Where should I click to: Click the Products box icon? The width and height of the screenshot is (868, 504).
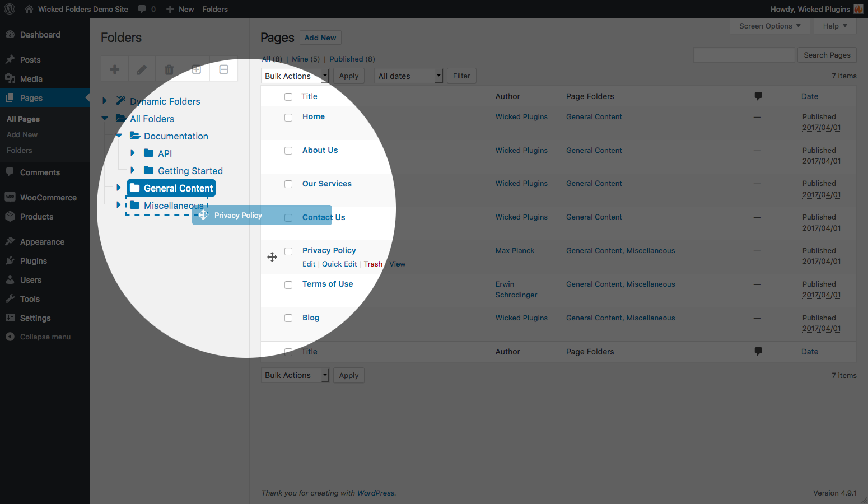(10, 216)
